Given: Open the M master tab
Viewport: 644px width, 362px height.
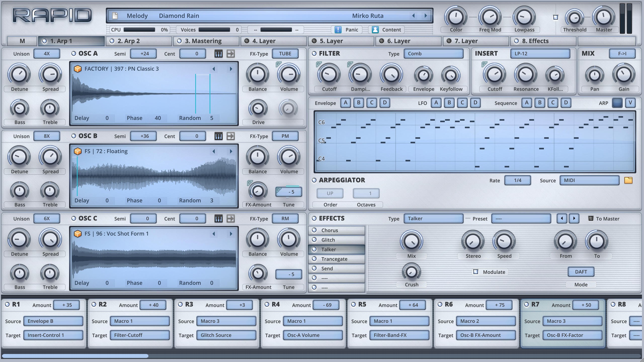Looking at the screenshot, I should tap(22, 41).
